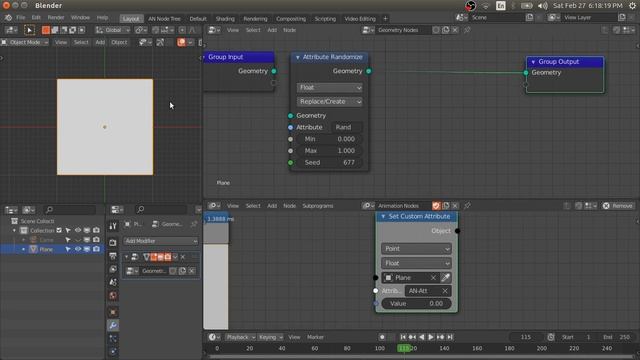Image resolution: width=640 pixels, height=360 pixels.
Task: Play the animation in reverse
Action: pos(422,337)
